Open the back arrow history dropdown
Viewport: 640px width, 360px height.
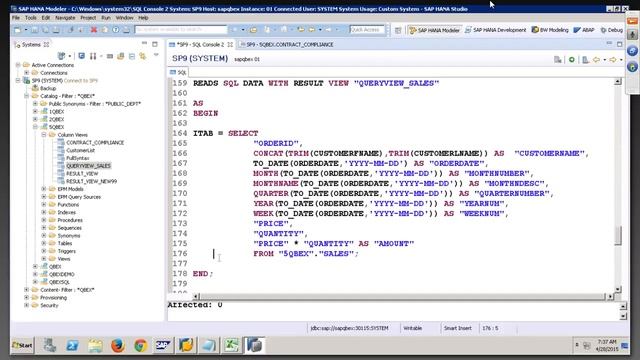coord(604,60)
